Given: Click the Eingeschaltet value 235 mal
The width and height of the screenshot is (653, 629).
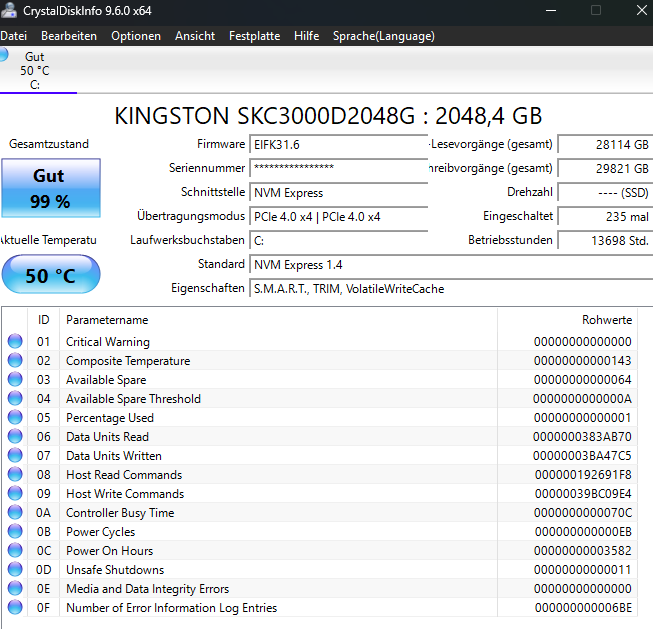Looking at the screenshot, I should click(605, 217).
